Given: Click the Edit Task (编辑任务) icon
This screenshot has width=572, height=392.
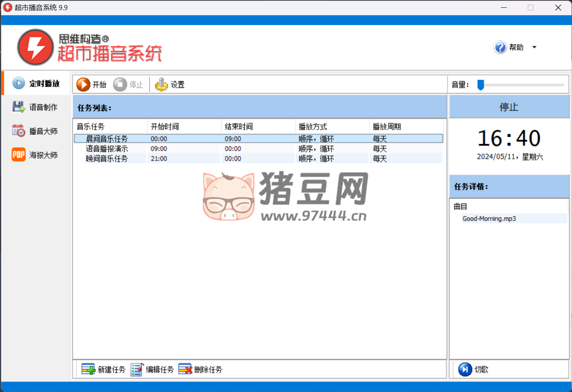Looking at the screenshot, I should click(137, 369).
